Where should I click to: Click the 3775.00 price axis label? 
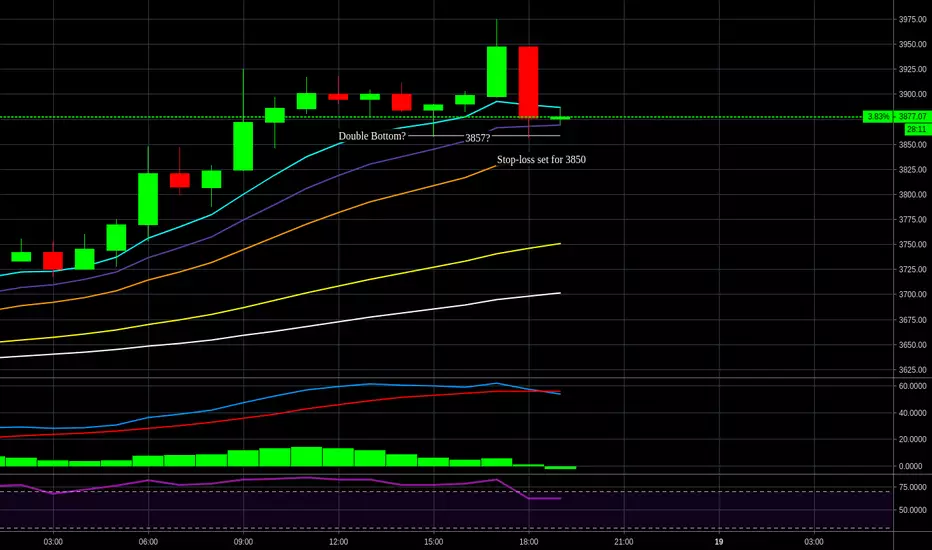(912, 220)
